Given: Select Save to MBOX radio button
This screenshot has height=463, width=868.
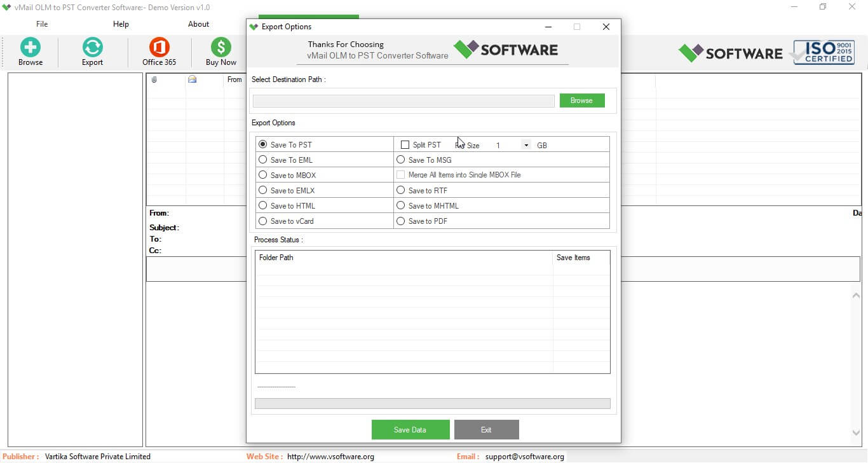Looking at the screenshot, I should pos(263,175).
